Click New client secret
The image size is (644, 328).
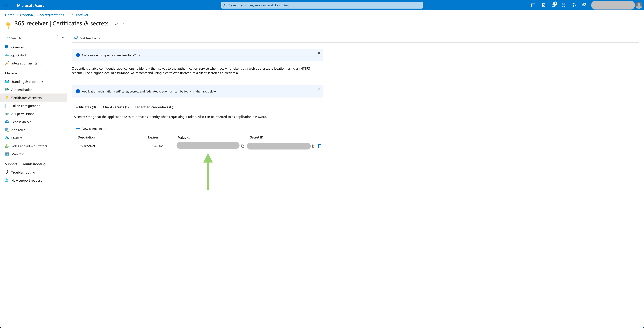point(91,129)
